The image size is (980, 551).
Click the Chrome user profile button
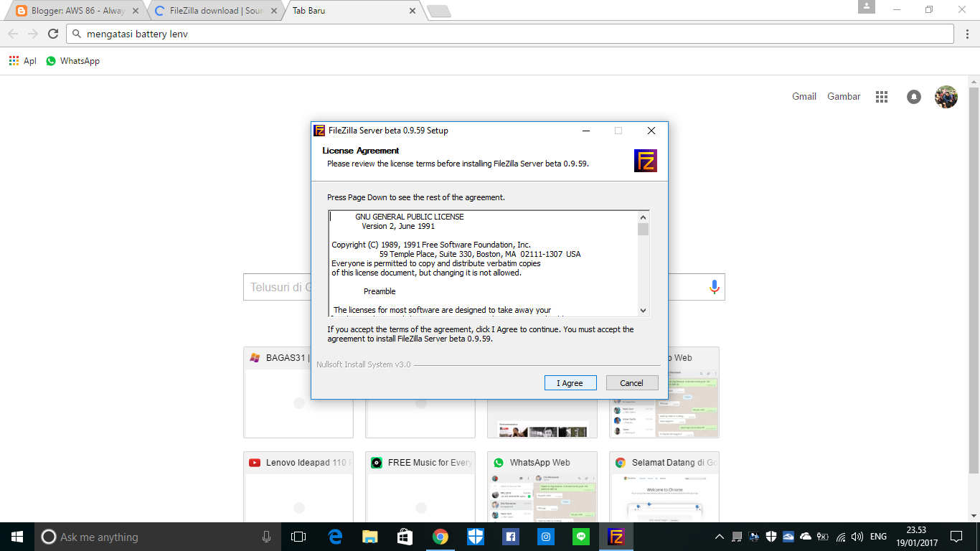pyautogui.click(x=867, y=7)
